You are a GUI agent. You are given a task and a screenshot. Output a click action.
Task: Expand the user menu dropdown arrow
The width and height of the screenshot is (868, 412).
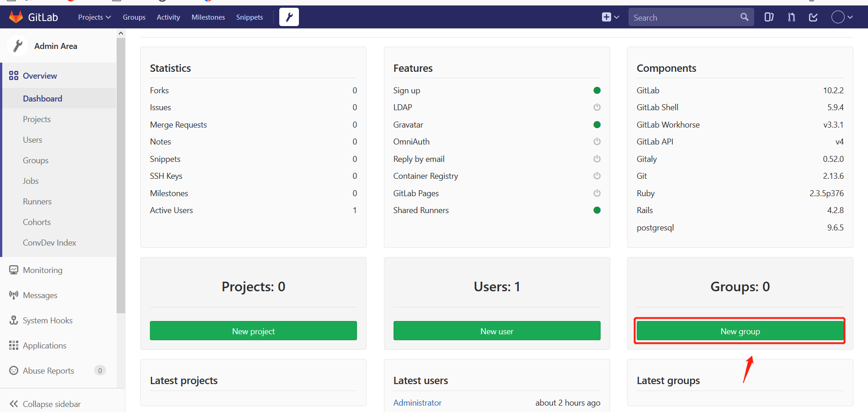(850, 17)
